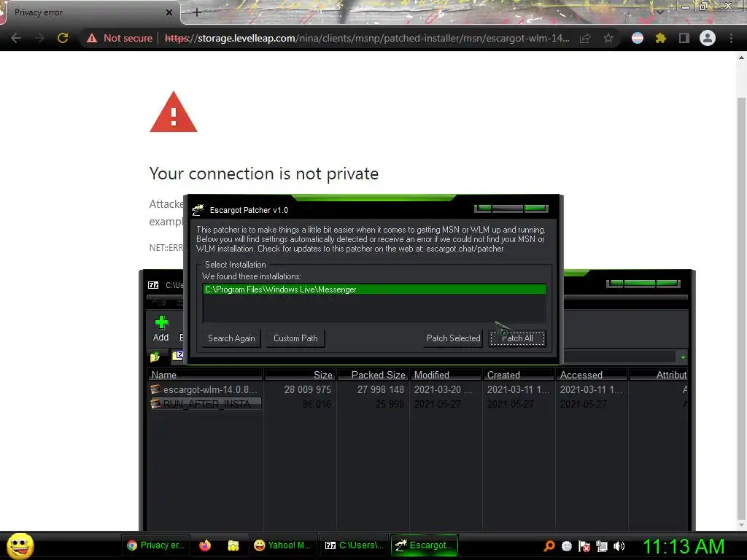Image resolution: width=747 pixels, height=560 pixels.
Task: Click the striped flag extension icon
Action: 638,38
